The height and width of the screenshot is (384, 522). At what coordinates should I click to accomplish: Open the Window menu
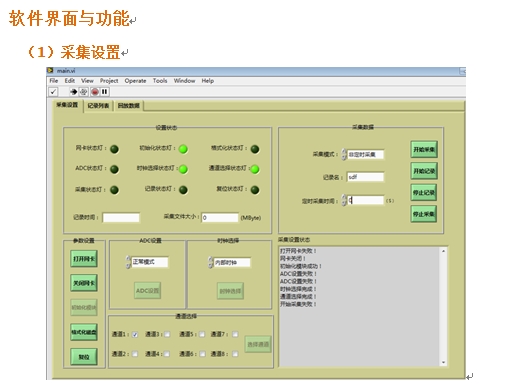click(x=184, y=81)
